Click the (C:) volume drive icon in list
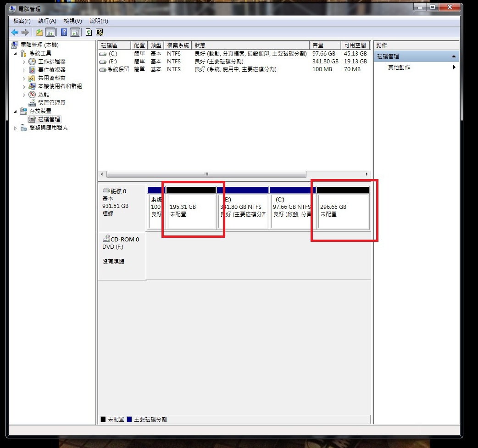The width and height of the screenshot is (478, 448). (103, 54)
